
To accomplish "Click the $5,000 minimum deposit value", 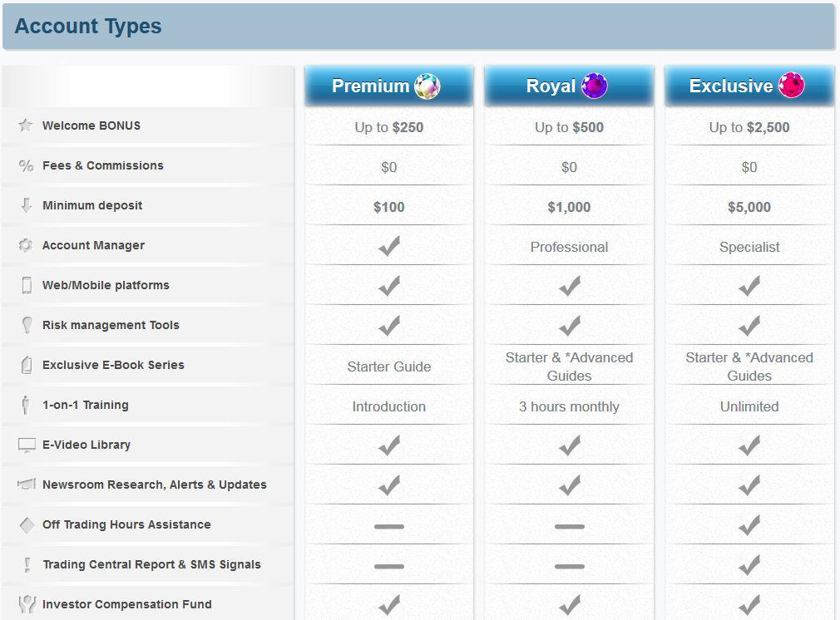I will [x=749, y=207].
